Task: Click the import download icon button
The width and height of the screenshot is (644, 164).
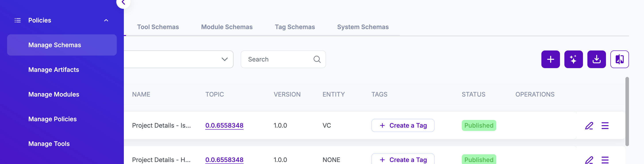Action: click(596, 59)
